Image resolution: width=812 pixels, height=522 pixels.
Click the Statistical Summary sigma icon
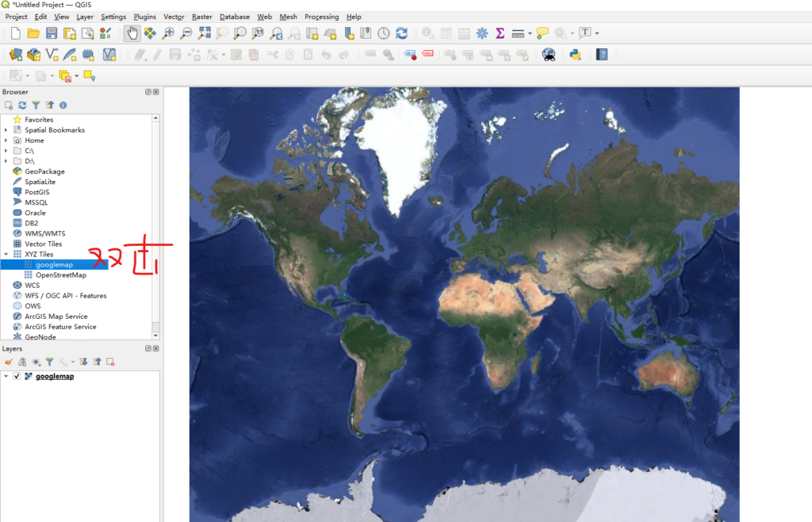click(500, 33)
